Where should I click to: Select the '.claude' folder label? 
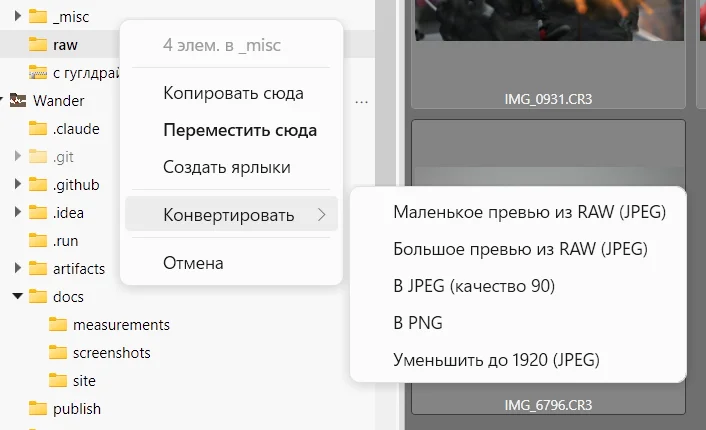click(76, 128)
